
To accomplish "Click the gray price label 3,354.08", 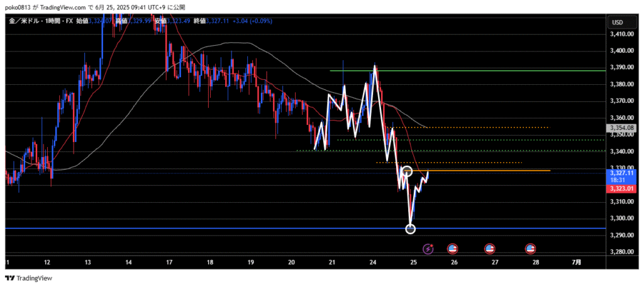I will [621, 128].
